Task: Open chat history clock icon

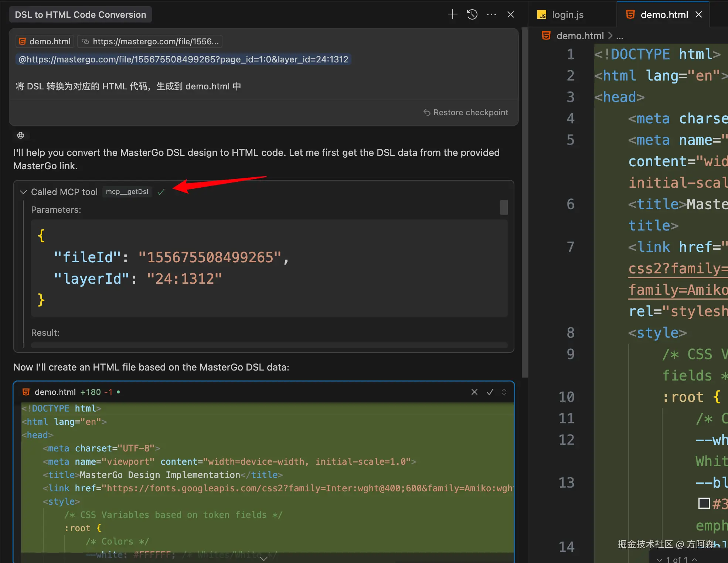Action: [x=472, y=14]
